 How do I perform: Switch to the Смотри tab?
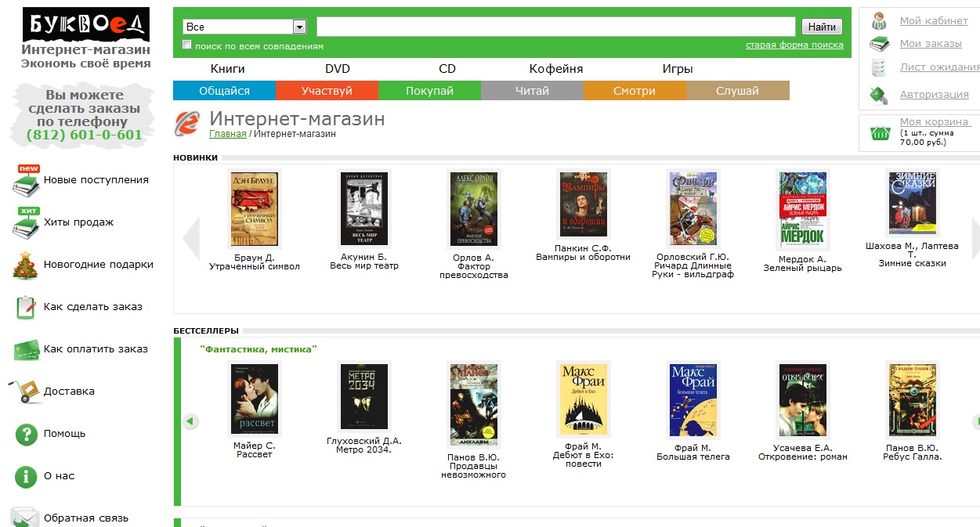click(x=635, y=91)
